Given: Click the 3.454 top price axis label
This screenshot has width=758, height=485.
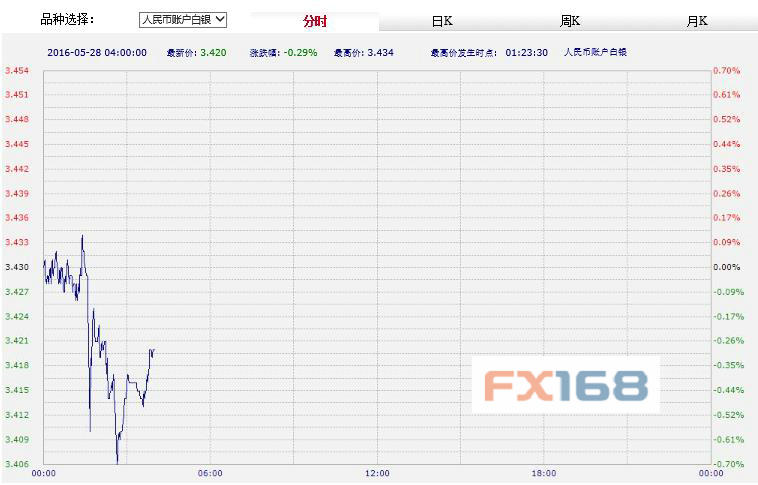Looking at the screenshot, I should click(x=17, y=71).
